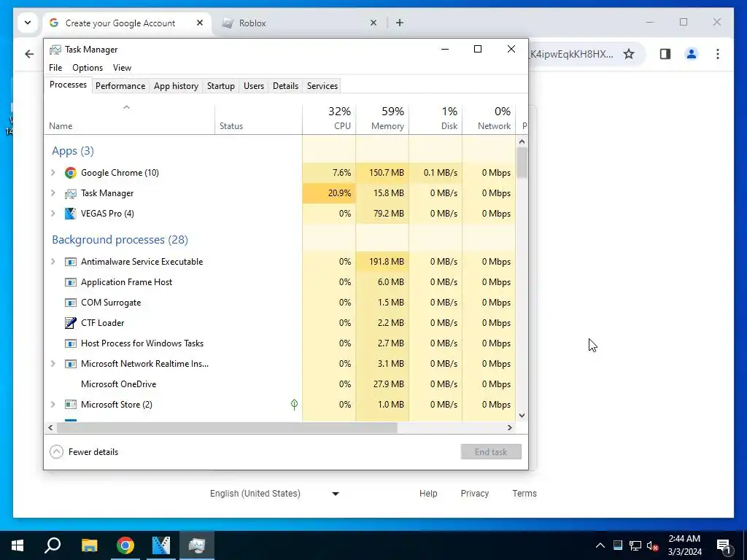Open taskbar Search magnifier
Image resolution: width=747 pixels, height=560 pixels.
[x=53, y=545]
